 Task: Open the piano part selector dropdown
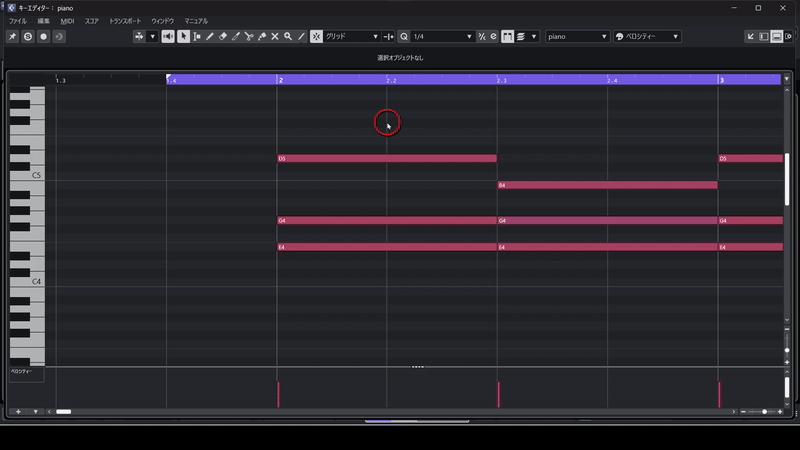pos(577,36)
